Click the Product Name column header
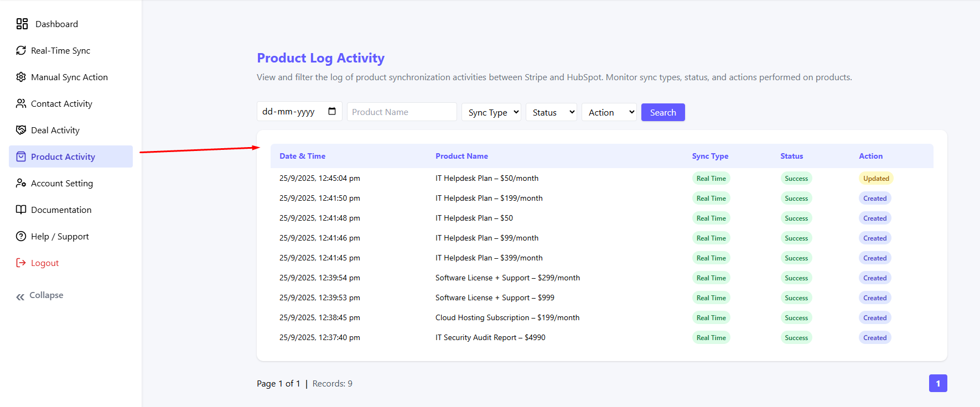 point(462,156)
